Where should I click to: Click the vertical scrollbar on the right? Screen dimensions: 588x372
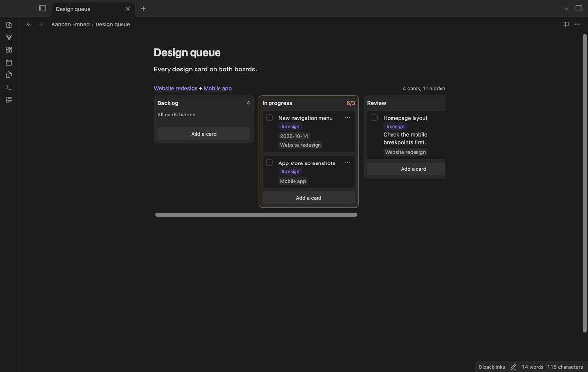coord(584,184)
